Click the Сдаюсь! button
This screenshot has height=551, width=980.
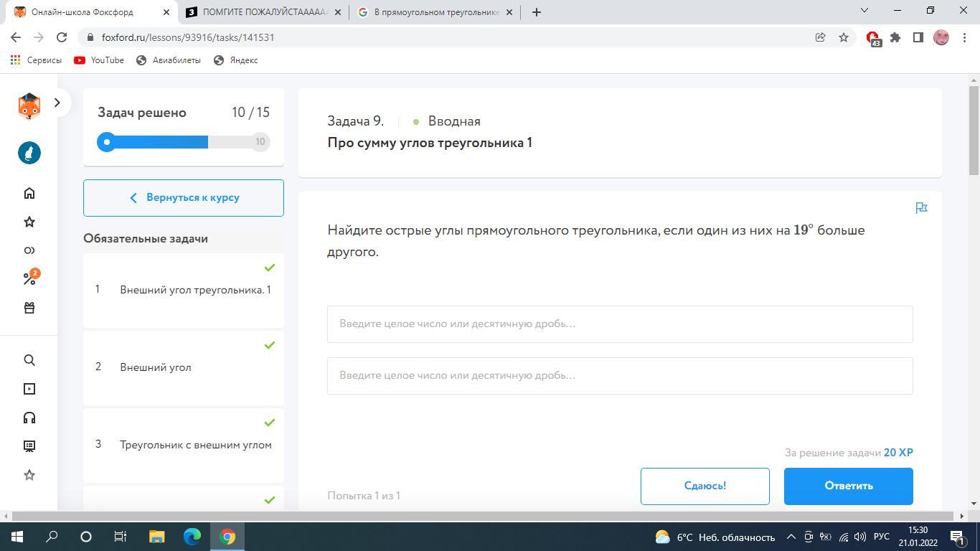(x=705, y=486)
